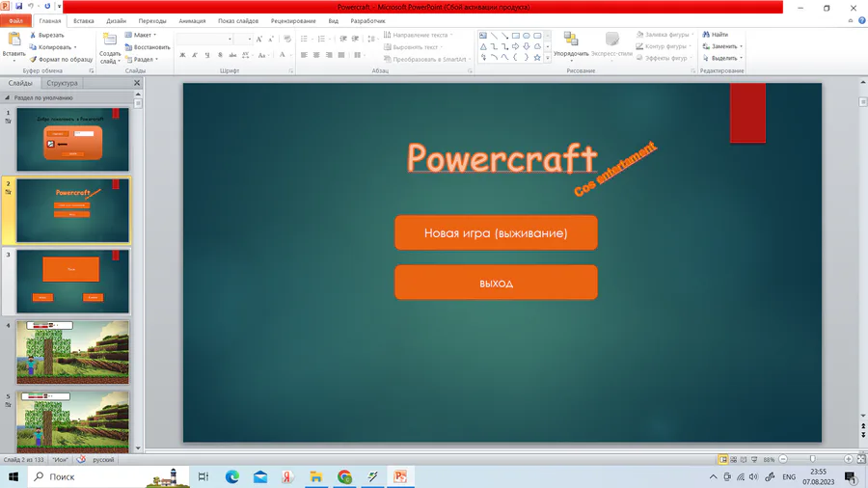Select slide 1 thumbnail
This screenshot has width=868, height=488.
coord(72,140)
